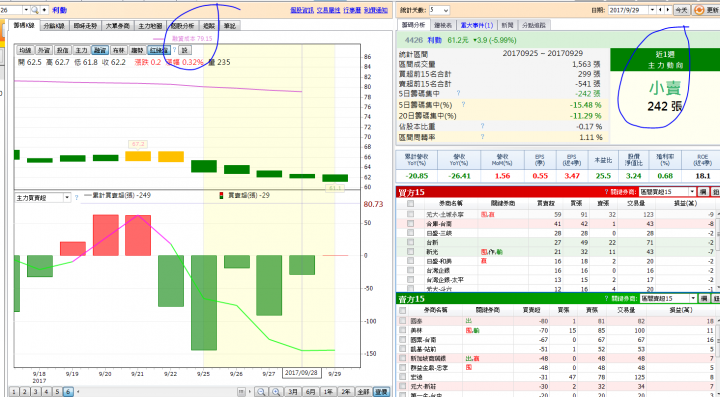This screenshot has width=720, height=397.
Task: Click the blue help question mark by 設
Action: click(x=174, y=50)
